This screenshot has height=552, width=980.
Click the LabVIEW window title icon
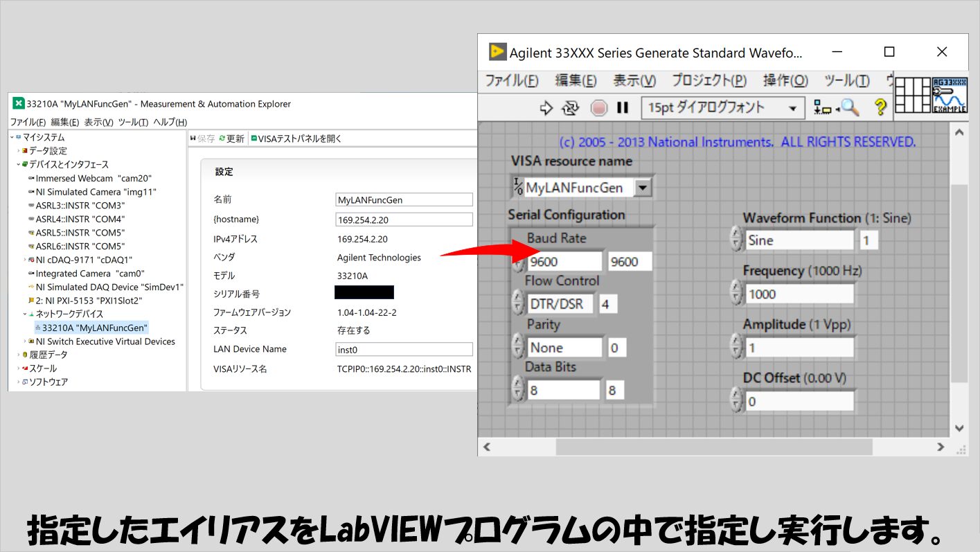tap(497, 52)
